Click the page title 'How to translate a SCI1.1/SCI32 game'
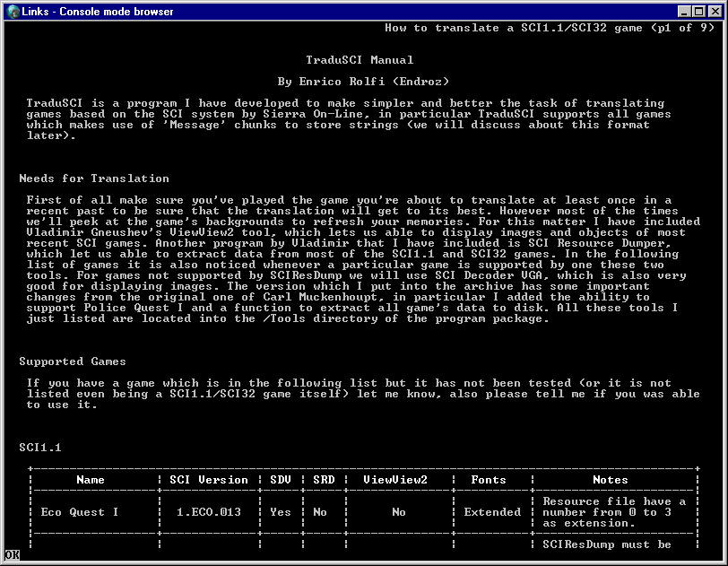Viewport: 728px width, 566px height. 514,28
